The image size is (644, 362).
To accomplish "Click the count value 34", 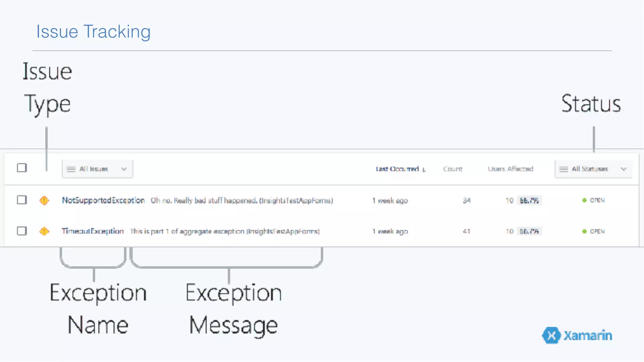I will pos(467,200).
